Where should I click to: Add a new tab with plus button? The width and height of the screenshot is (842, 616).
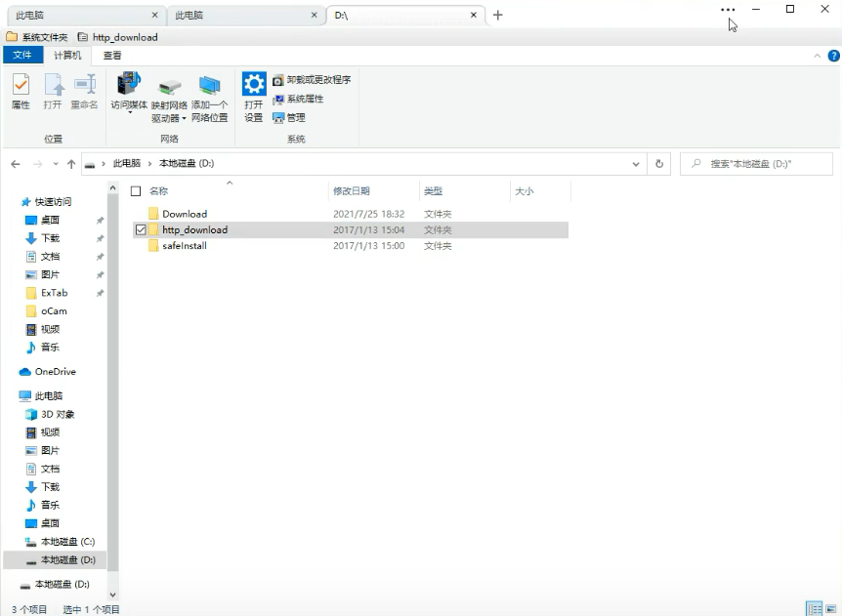coord(498,15)
